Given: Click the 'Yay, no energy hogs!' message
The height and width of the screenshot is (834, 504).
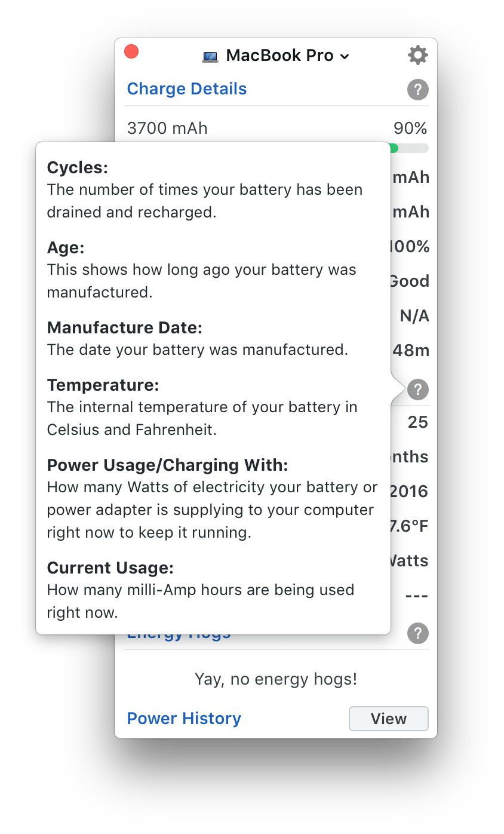Looking at the screenshot, I should coord(276,679).
